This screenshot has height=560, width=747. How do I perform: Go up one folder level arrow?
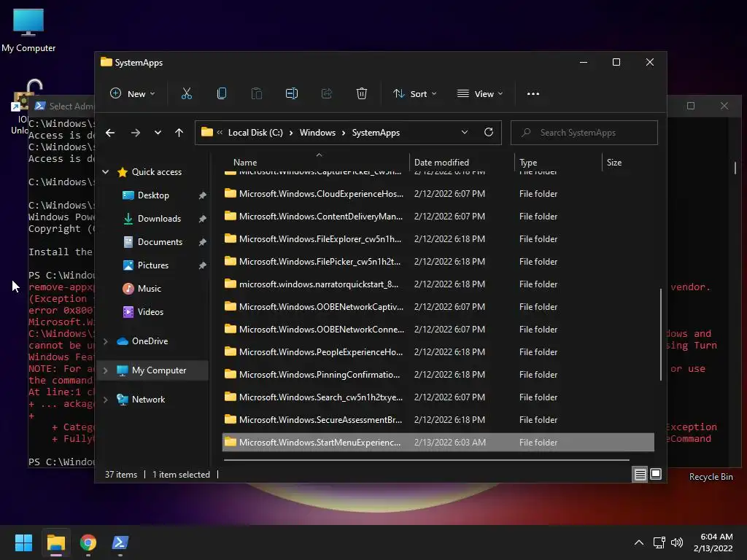pyautogui.click(x=179, y=133)
